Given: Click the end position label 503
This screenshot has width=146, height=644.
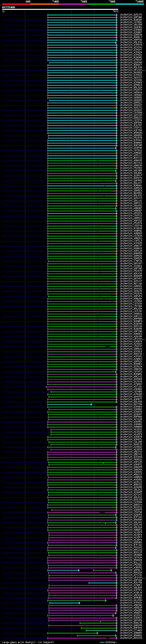Looking at the screenshot, I should (x=115, y=11).
